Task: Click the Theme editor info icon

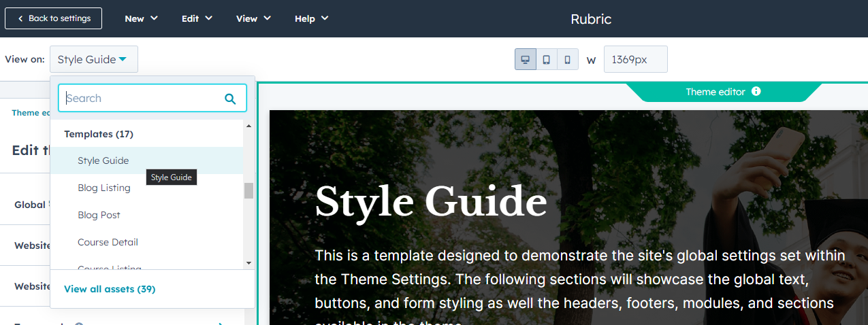Action: click(x=756, y=91)
